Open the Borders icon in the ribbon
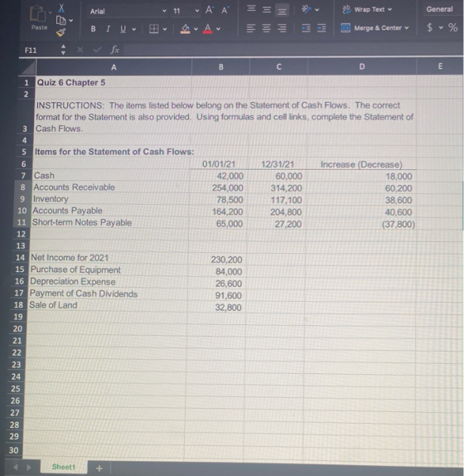The width and height of the screenshot is (464, 476). point(154,29)
